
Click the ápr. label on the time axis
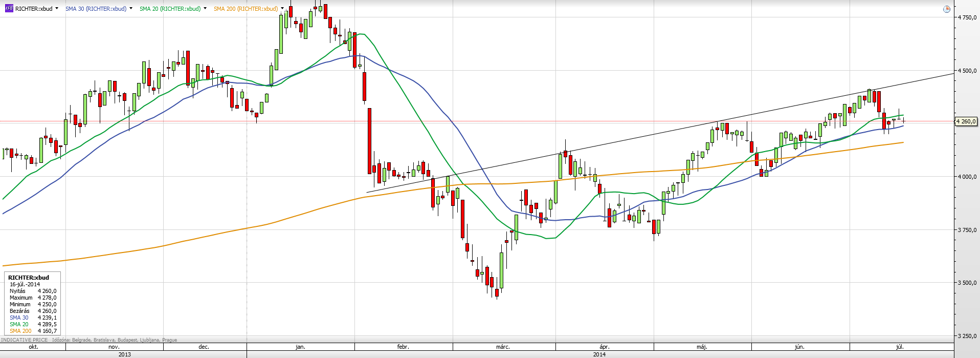click(x=604, y=347)
